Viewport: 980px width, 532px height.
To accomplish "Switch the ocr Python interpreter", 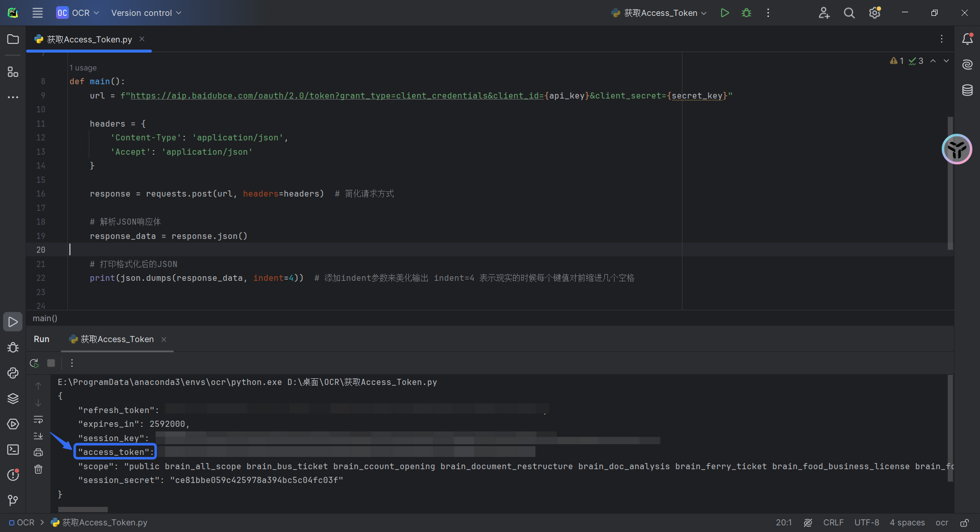I will pyautogui.click(x=942, y=522).
